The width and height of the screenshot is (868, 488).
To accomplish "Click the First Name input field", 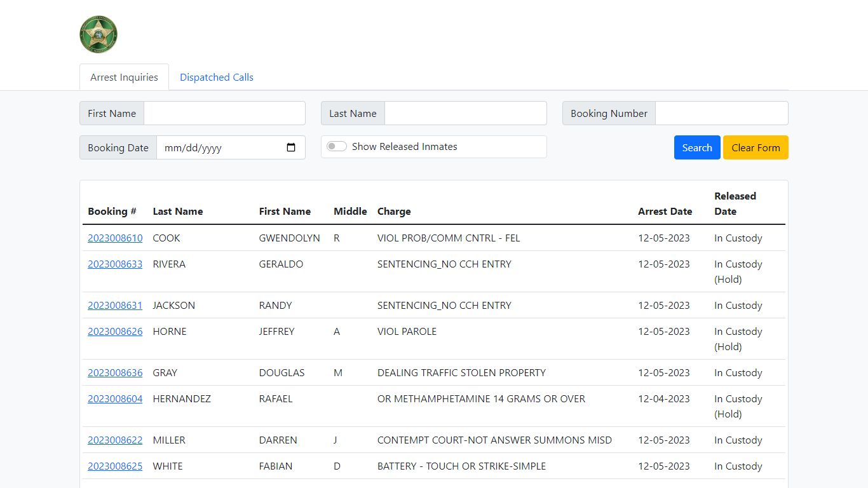I will (x=224, y=113).
